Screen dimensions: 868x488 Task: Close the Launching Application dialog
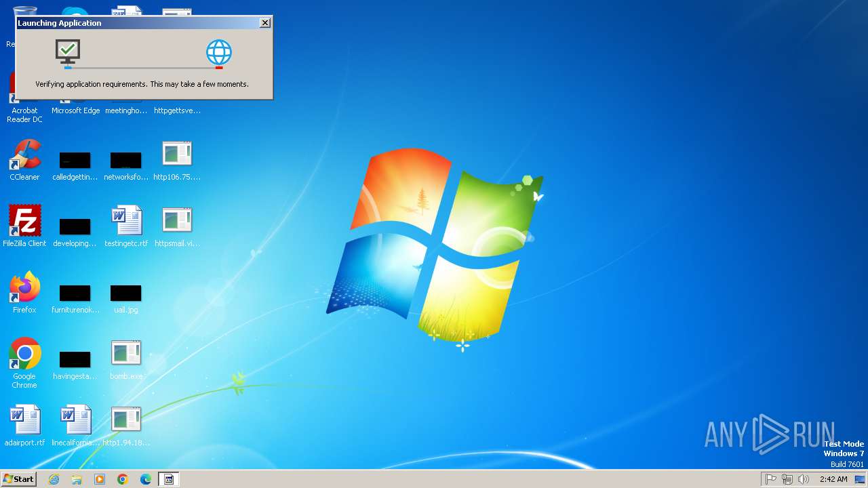(265, 23)
